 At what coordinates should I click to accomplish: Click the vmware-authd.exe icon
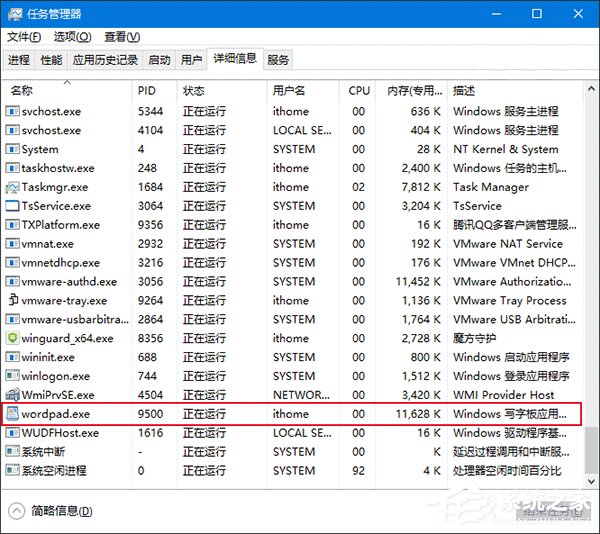(x=12, y=281)
